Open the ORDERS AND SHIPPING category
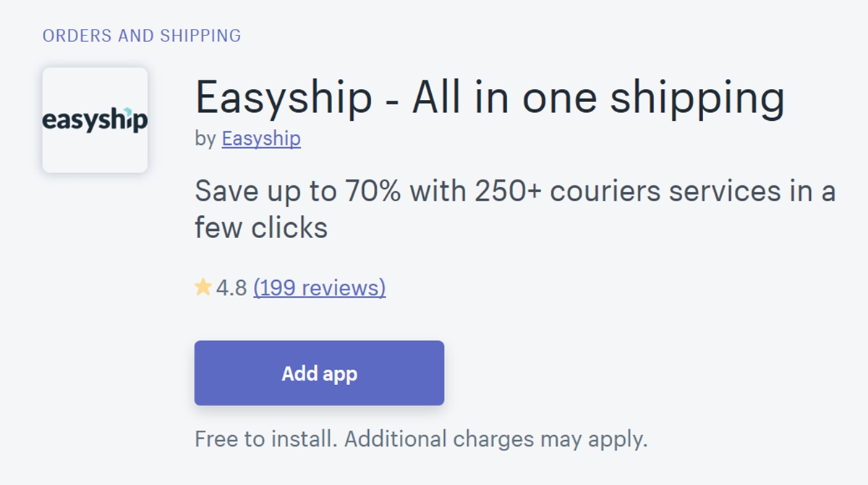Viewport: 868px width, 485px height. pos(142,35)
